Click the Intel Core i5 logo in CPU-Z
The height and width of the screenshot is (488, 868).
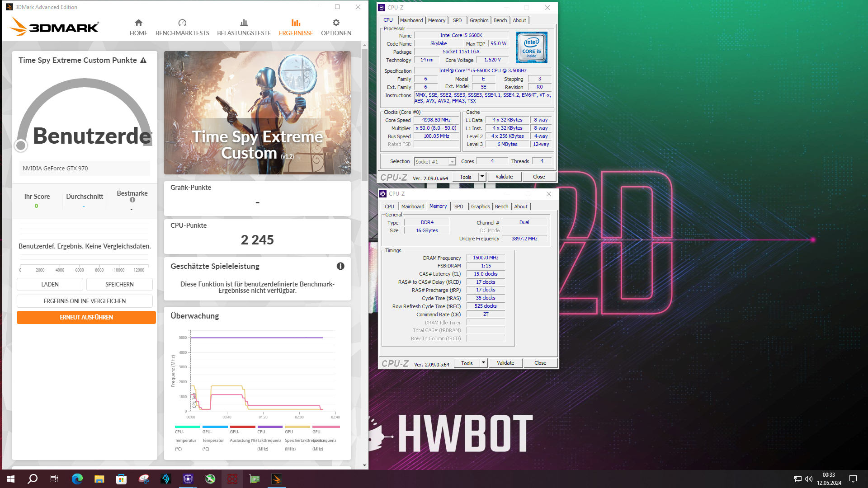point(532,47)
